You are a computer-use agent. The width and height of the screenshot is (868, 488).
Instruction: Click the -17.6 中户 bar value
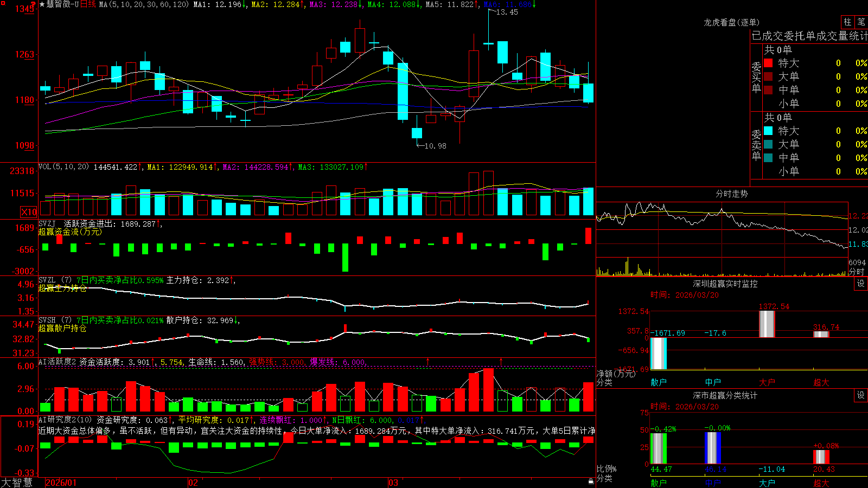click(x=716, y=333)
